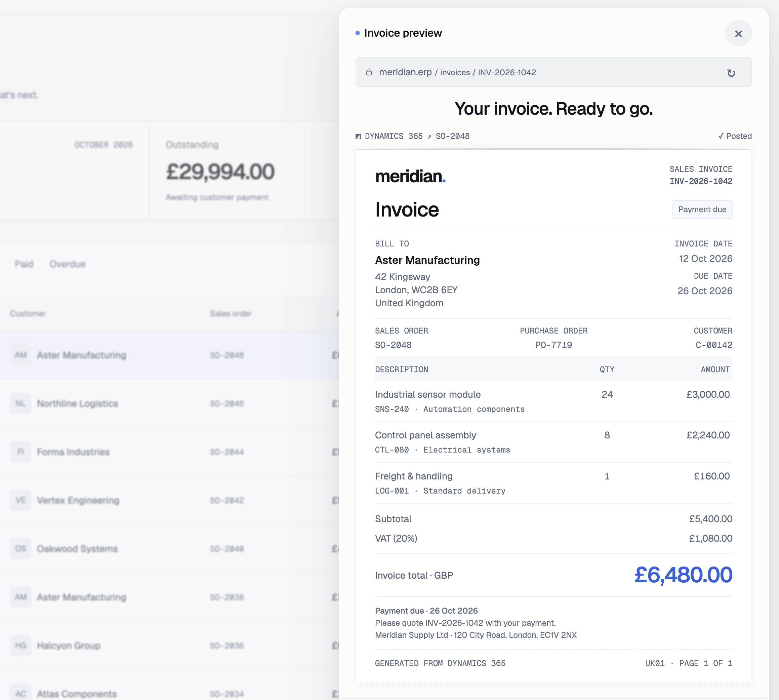Screen dimensions: 779x700
Task: Click the HG avatar for Halcyon Group
Action: coord(21,646)
